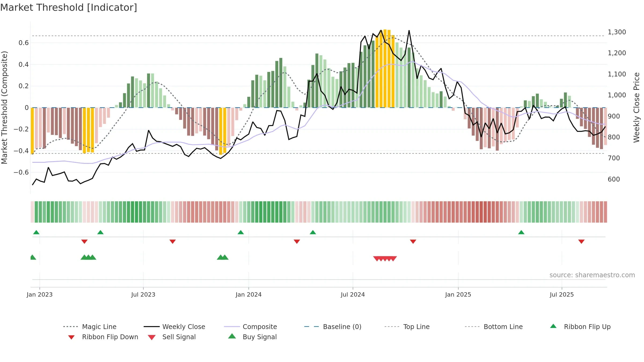The image size is (644, 362).
Task: Click the tallest yellow bar at the peak
Action: coord(385,68)
